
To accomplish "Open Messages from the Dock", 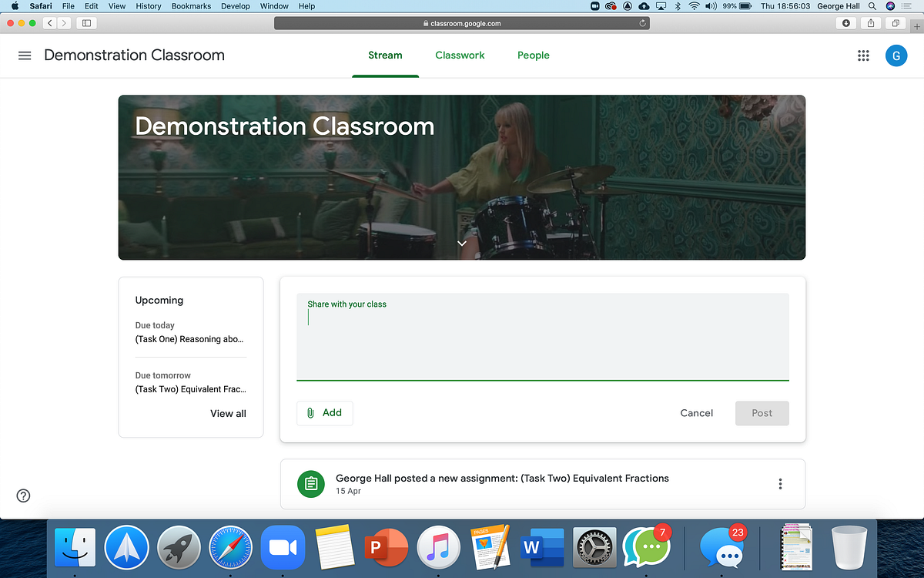I will 721,547.
